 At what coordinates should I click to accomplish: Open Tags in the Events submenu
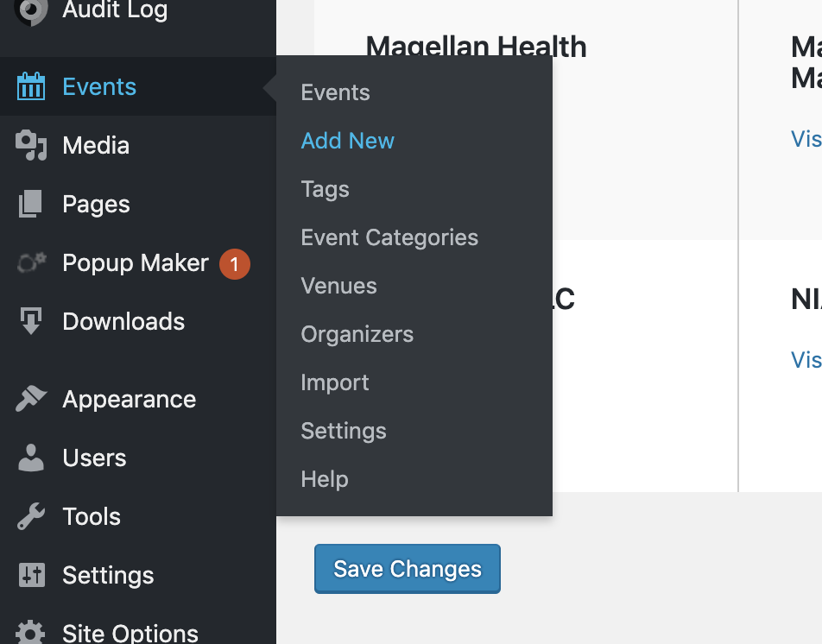click(x=325, y=189)
